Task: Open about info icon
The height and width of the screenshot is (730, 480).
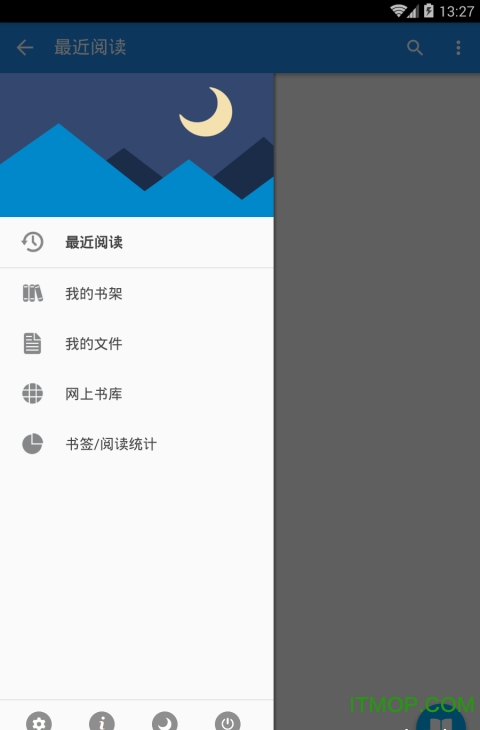Action: (102, 721)
